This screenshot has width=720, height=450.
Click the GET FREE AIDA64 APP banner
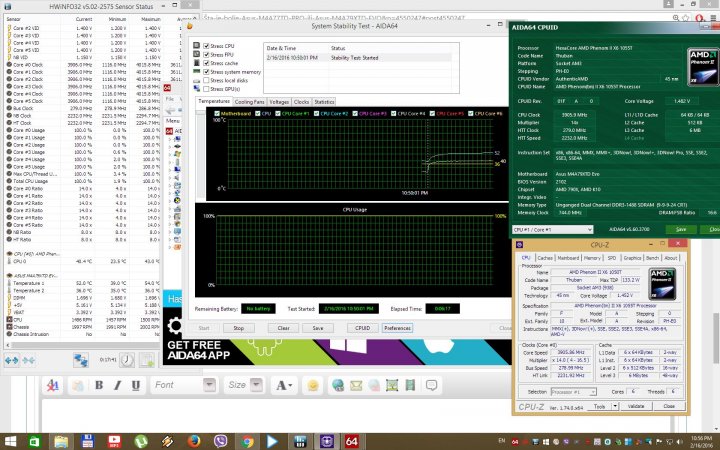pyautogui.click(x=337, y=352)
